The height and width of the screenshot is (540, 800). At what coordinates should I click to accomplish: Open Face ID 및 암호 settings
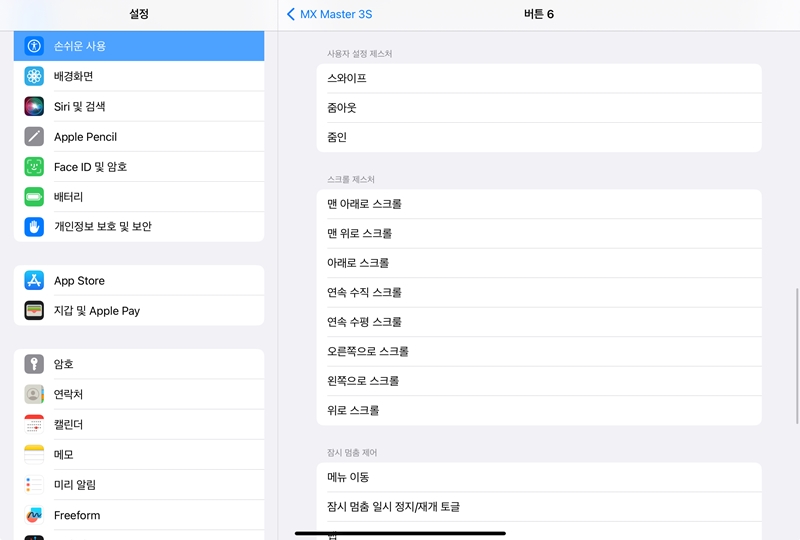(x=139, y=166)
